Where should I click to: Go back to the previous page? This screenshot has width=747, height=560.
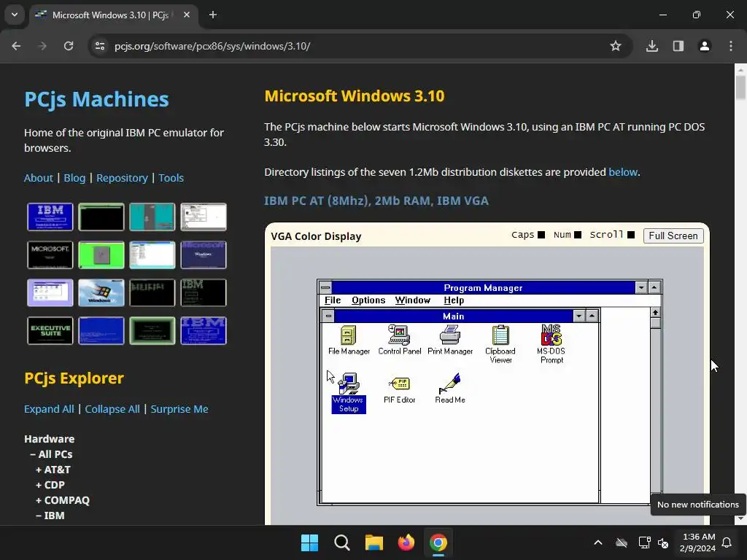(16, 46)
